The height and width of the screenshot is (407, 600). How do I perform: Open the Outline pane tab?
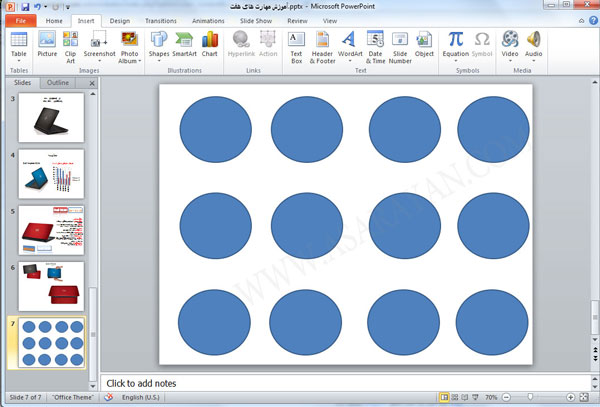click(x=58, y=82)
